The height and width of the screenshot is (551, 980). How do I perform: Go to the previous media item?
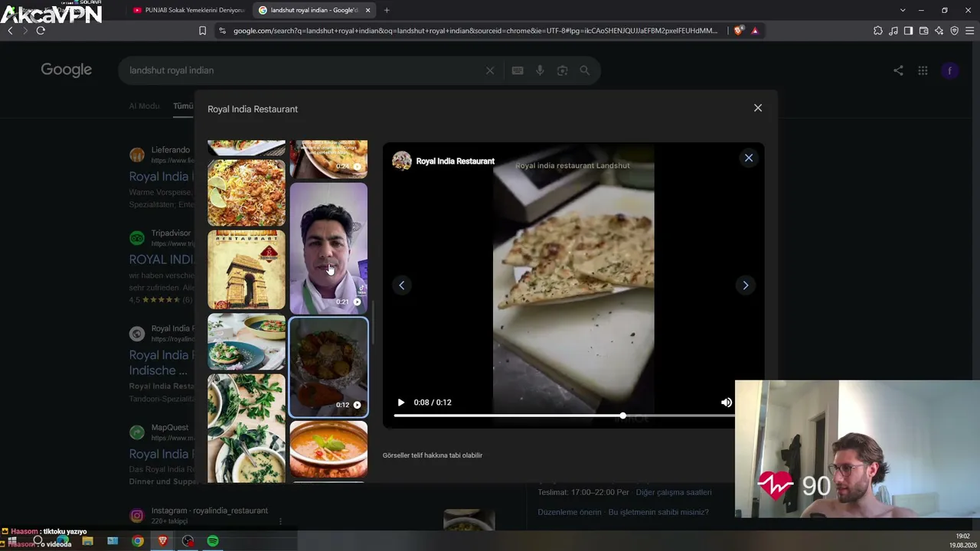click(401, 285)
